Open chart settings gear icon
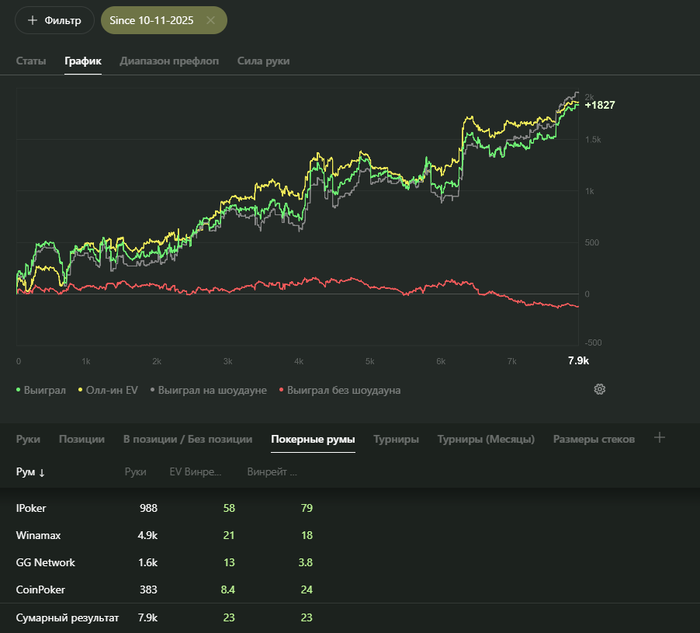700x633 pixels. click(600, 389)
